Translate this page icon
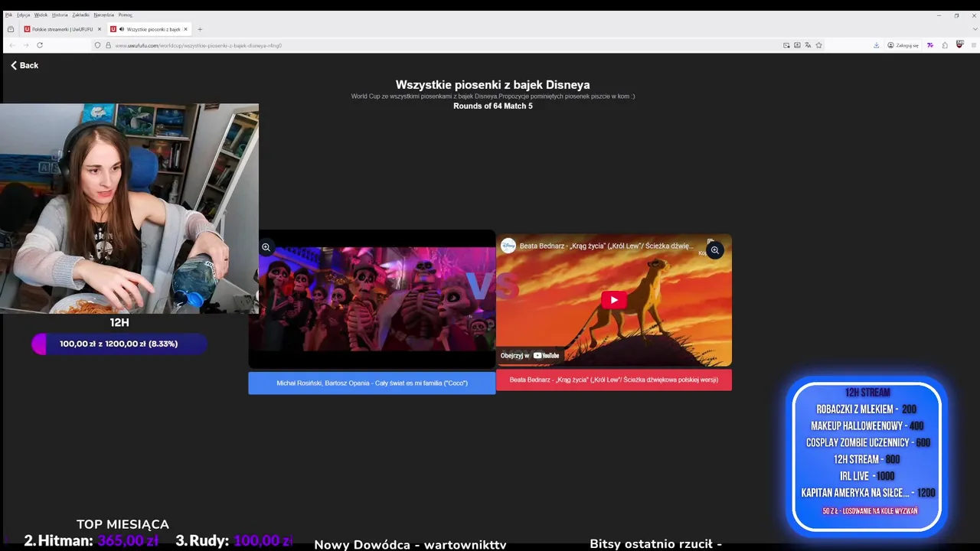This screenshot has width=980, height=551. coord(808,45)
